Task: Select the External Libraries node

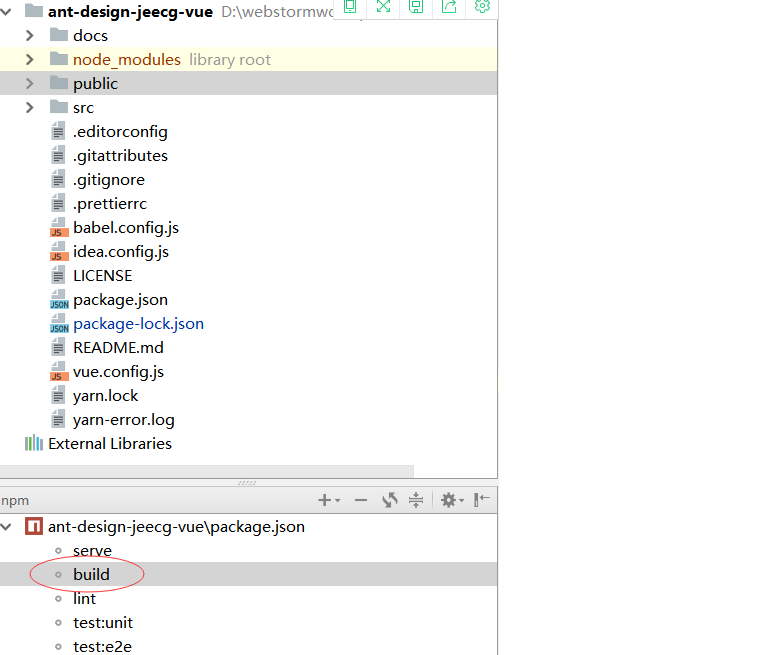Action: tap(110, 443)
